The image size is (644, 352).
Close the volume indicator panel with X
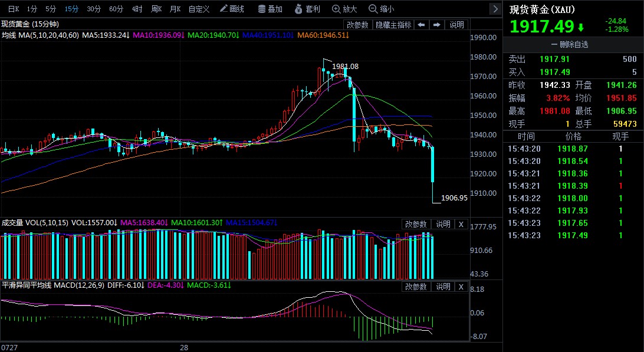click(461, 224)
